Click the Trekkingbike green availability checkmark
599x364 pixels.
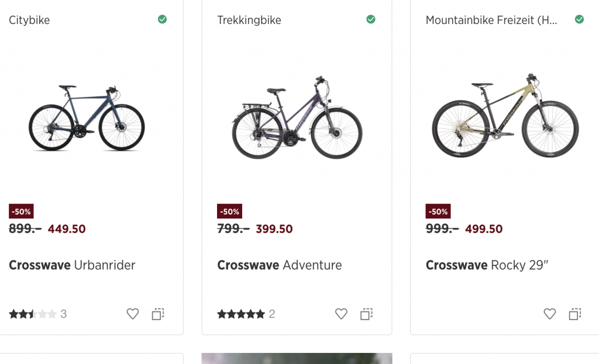(370, 19)
